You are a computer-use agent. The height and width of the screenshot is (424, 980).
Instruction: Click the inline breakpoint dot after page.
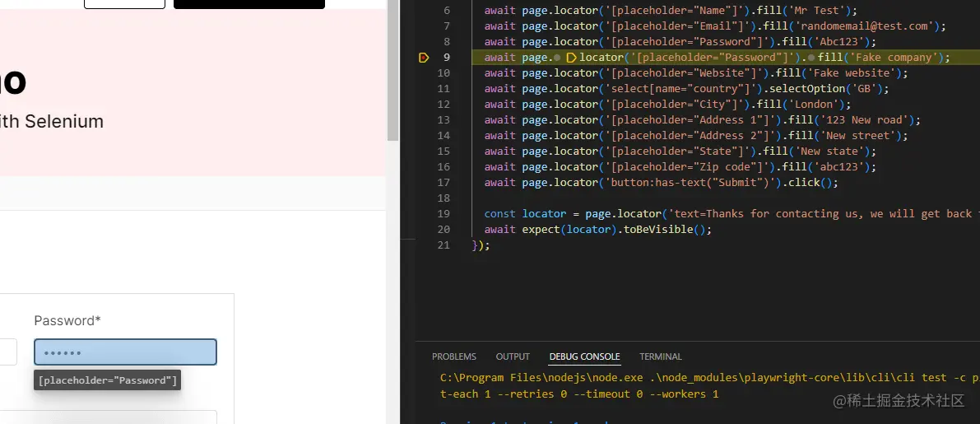point(557,58)
